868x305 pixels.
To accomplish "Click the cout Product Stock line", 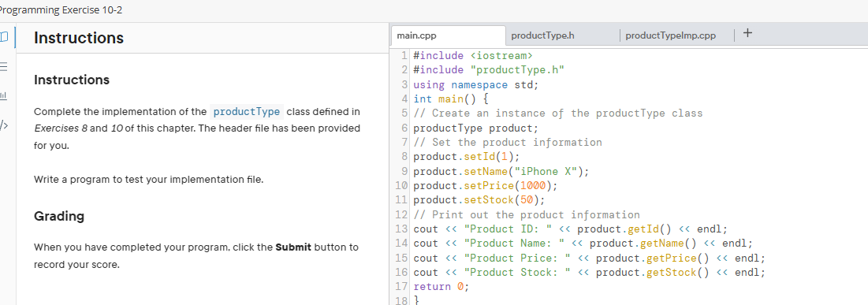I will pos(590,273).
